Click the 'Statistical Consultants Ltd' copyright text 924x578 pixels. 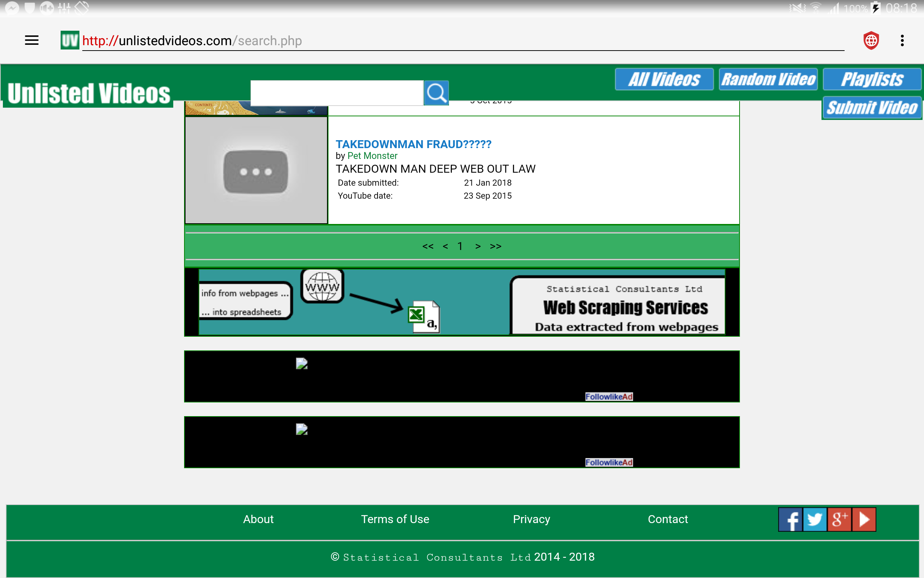click(437, 557)
